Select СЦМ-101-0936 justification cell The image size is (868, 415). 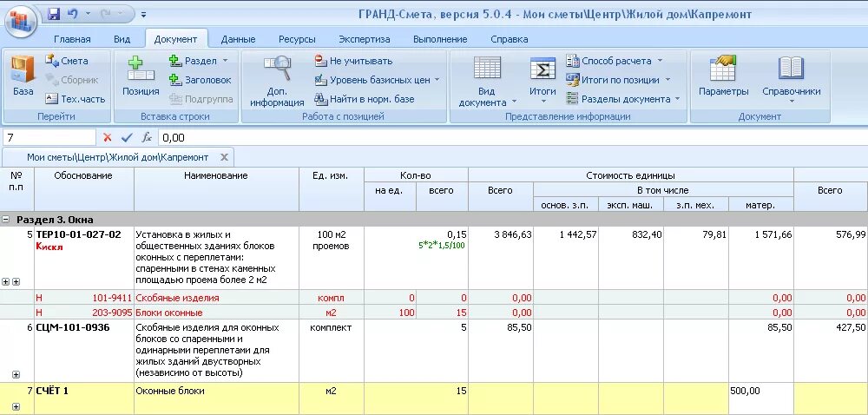[x=84, y=351]
